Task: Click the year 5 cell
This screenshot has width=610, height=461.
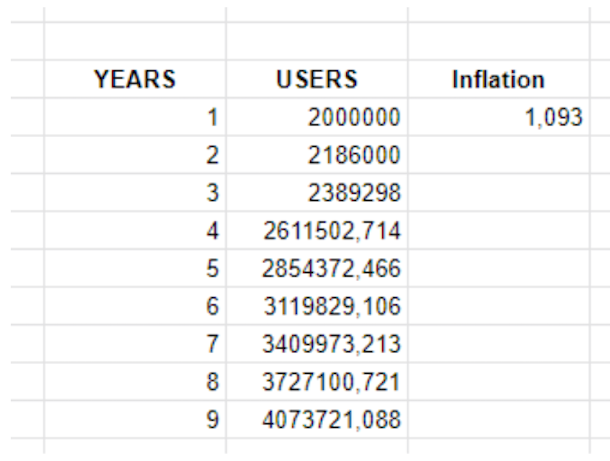Action: pos(135,268)
